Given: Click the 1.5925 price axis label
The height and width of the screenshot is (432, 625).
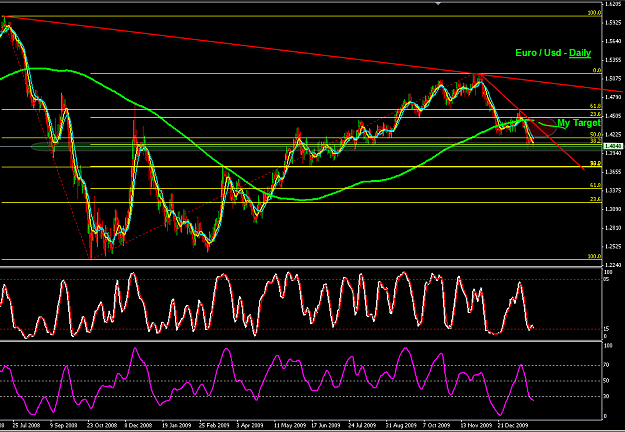Looking at the screenshot, I should pos(613,23).
